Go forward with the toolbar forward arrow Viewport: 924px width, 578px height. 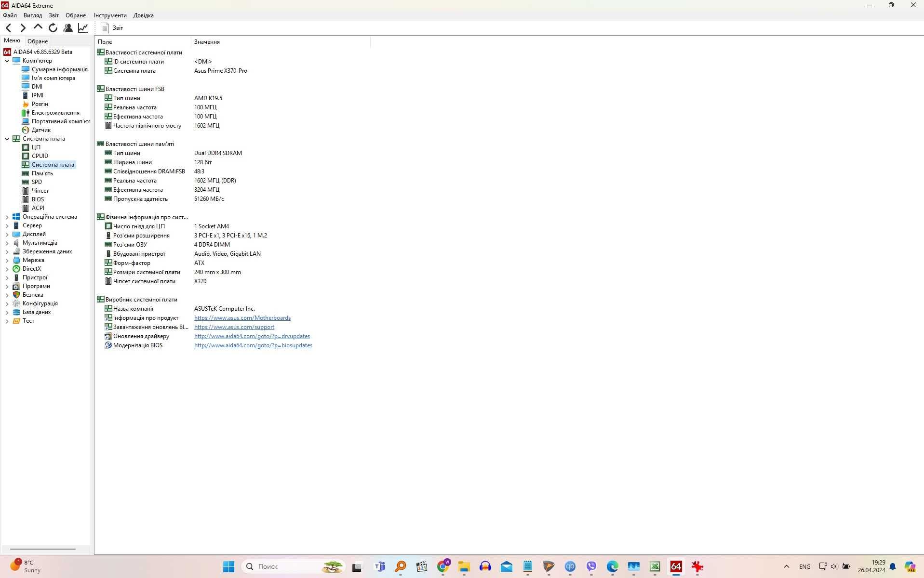[x=23, y=28]
